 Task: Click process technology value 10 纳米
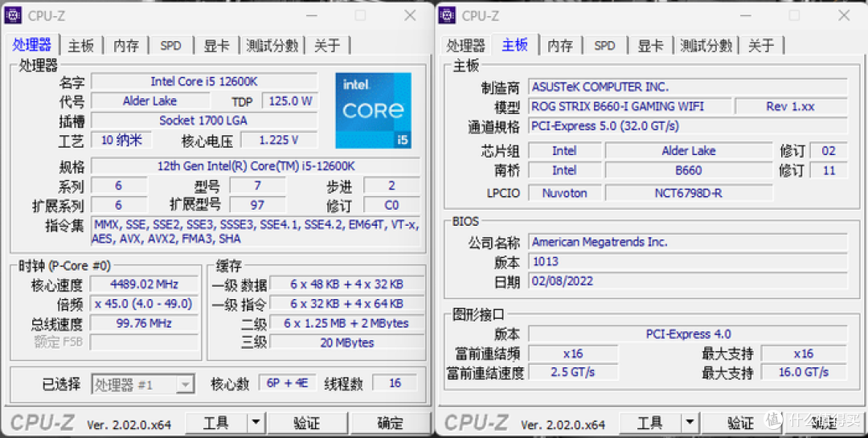[x=121, y=140]
